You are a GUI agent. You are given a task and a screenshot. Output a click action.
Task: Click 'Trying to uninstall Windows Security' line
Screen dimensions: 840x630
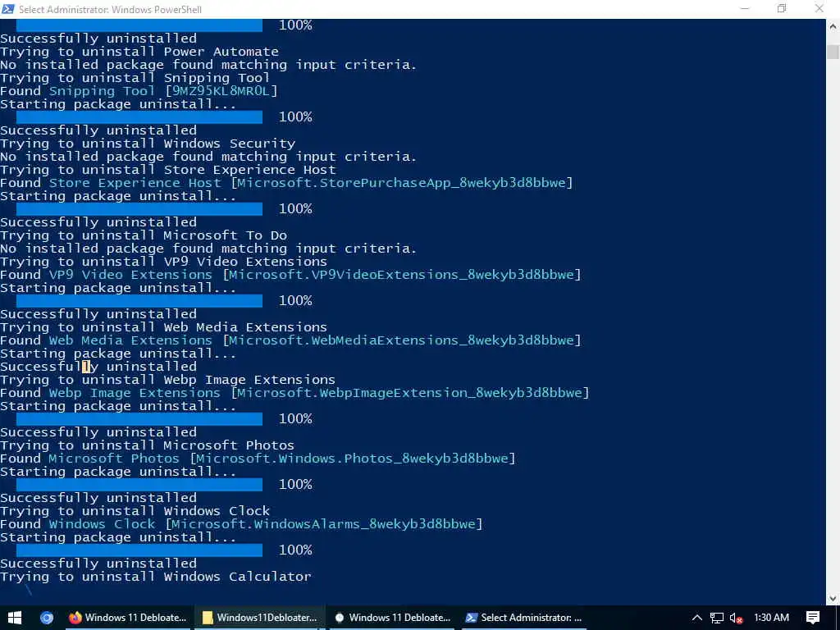tap(148, 144)
